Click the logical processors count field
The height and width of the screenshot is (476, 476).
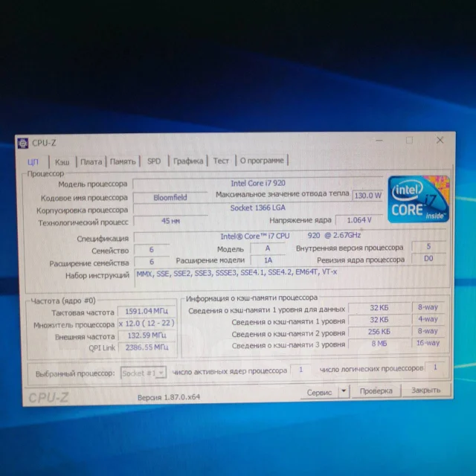point(434,367)
